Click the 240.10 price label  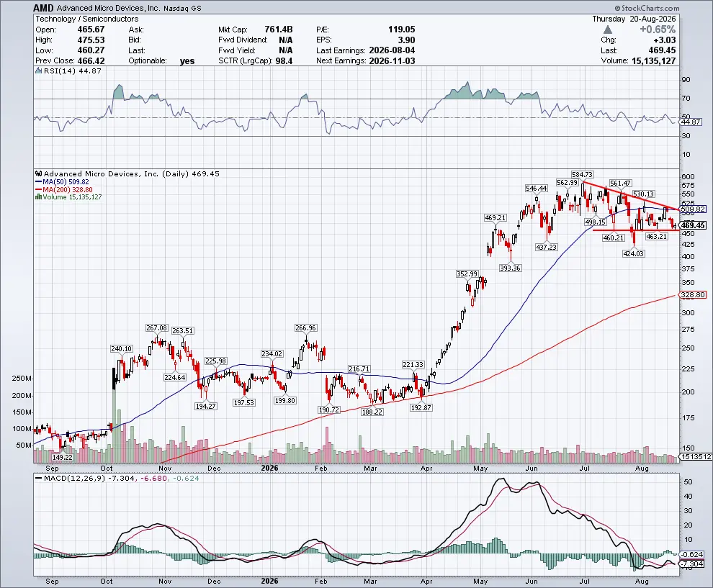pos(122,348)
